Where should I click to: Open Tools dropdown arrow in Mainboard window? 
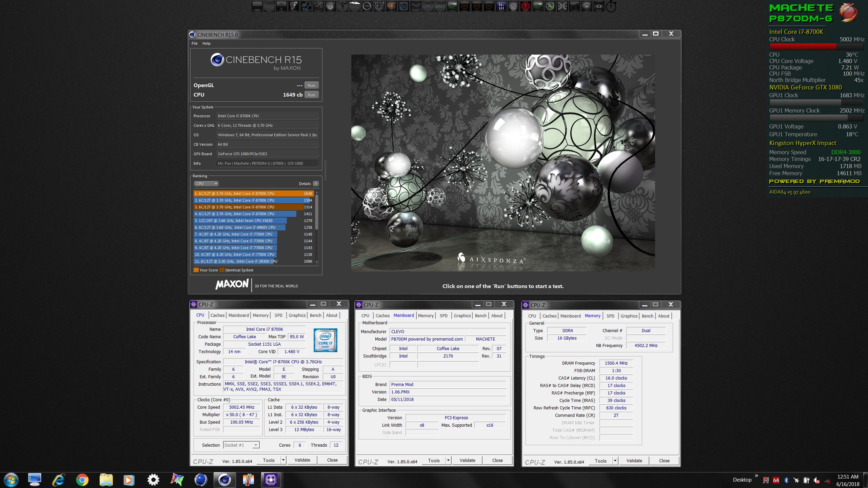[449, 460]
